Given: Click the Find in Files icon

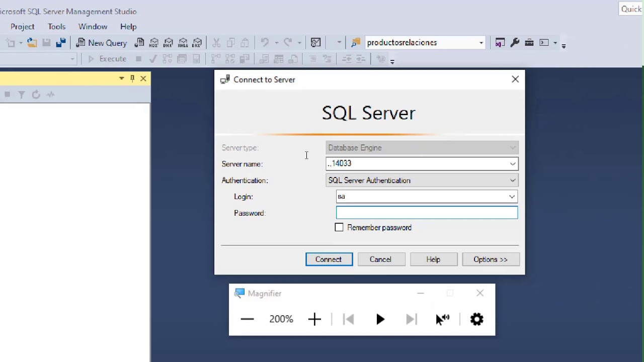Looking at the screenshot, I should (x=356, y=43).
